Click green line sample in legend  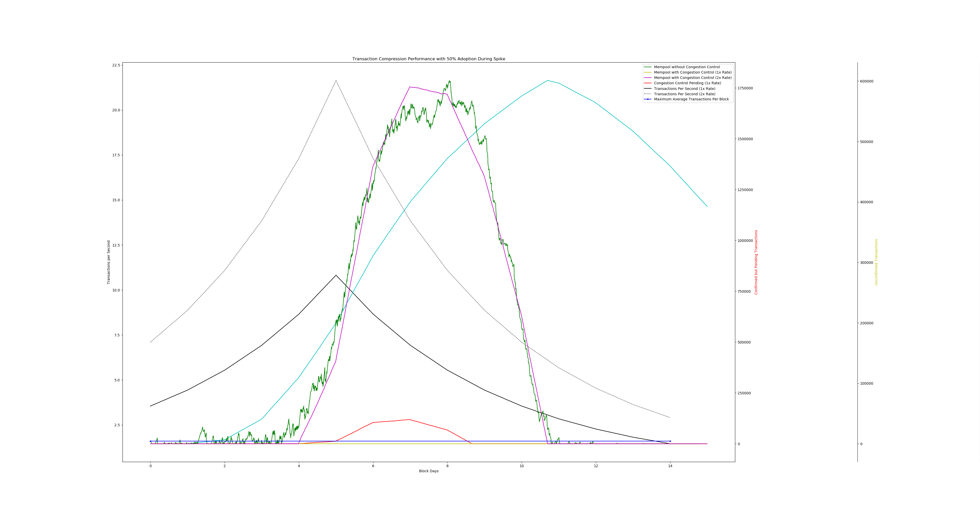[x=647, y=67]
